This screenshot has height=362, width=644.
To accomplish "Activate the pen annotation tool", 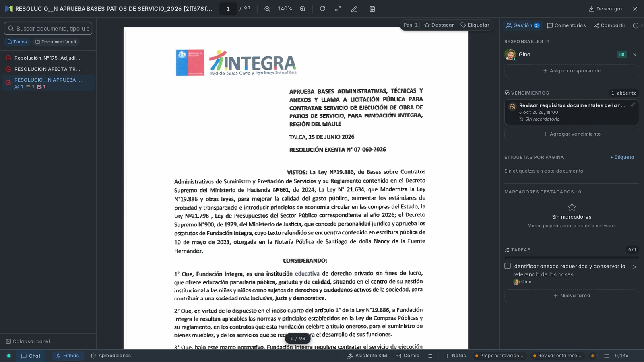I will pyautogui.click(x=354, y=9).
